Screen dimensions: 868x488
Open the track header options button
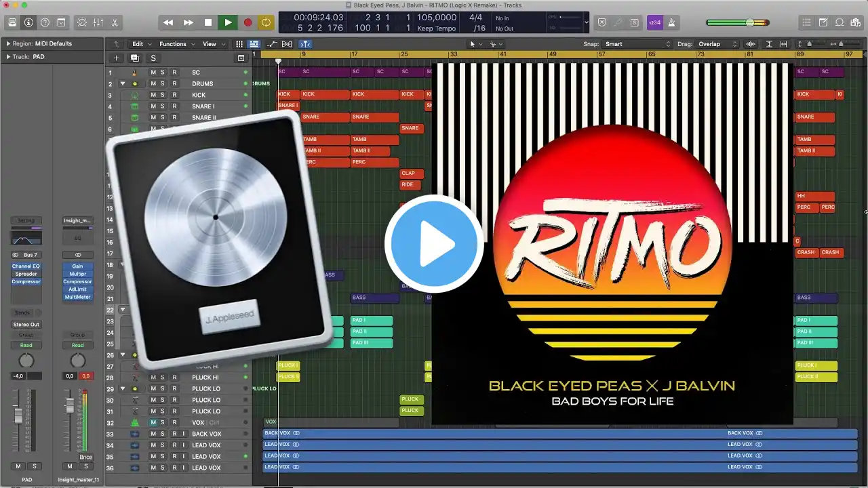[241, 58]
